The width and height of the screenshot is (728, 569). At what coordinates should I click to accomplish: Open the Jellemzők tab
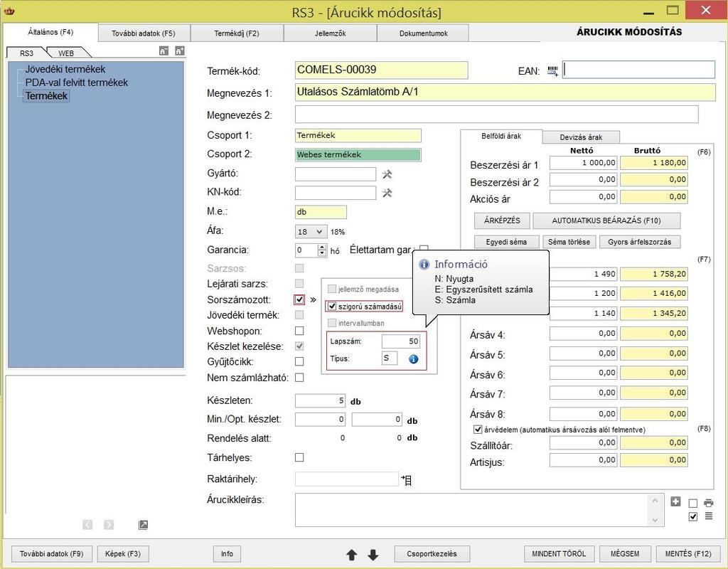(330, 33)
